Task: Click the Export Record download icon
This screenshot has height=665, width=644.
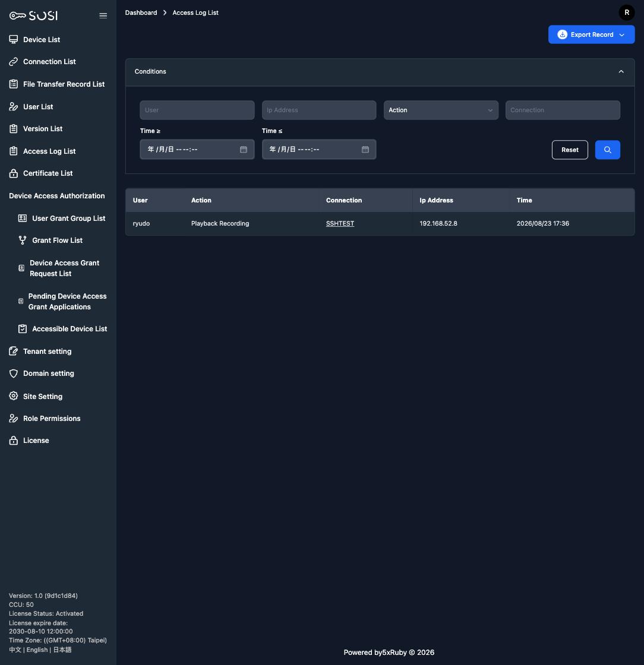Action: (562, 34)
